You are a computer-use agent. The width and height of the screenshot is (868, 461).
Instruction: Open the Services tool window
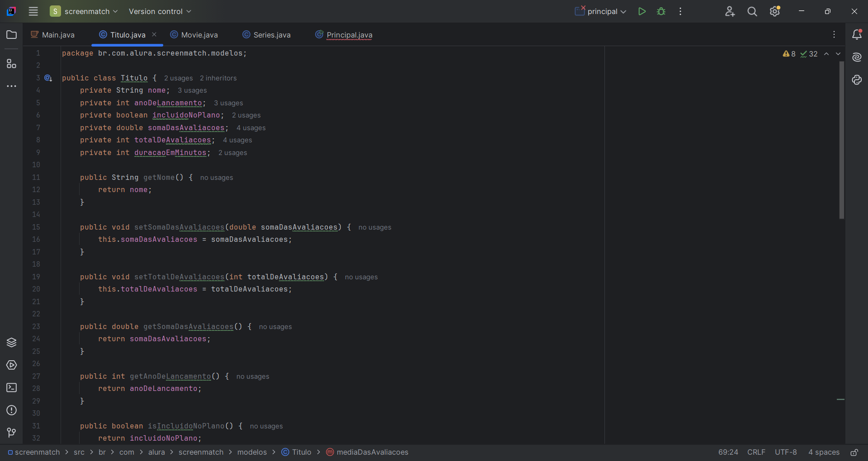11,365
